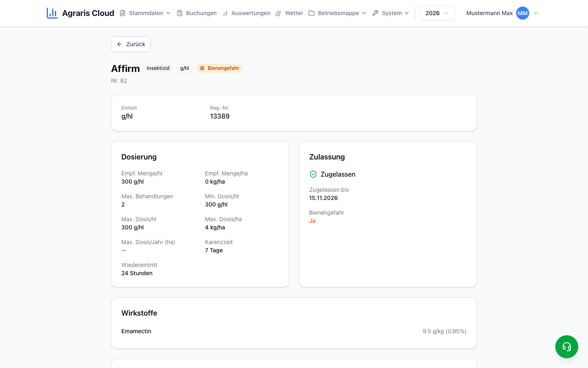Click the Zugelassen status text
588x368 pixels.
point(338,174)
